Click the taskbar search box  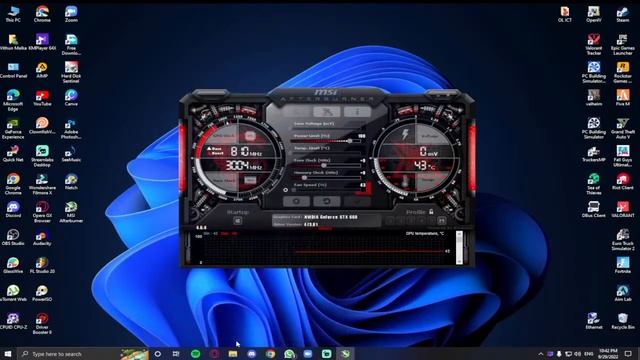click(x=84, y=354)
